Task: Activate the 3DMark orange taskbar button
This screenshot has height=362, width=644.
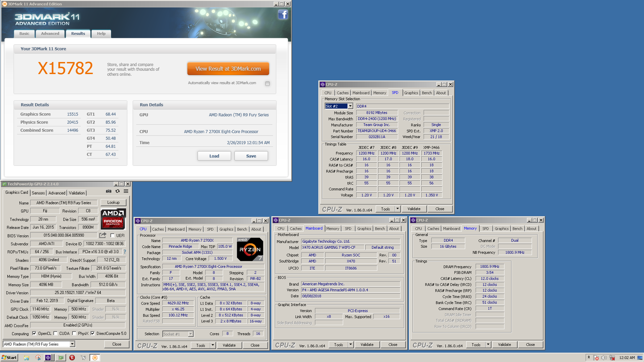Action: coord(95,358)
